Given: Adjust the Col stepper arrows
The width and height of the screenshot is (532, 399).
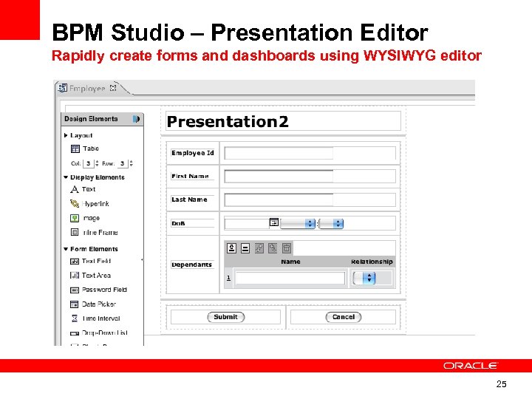Looking at the screenshot, I should pyautogui.click(x=97, y=163).
